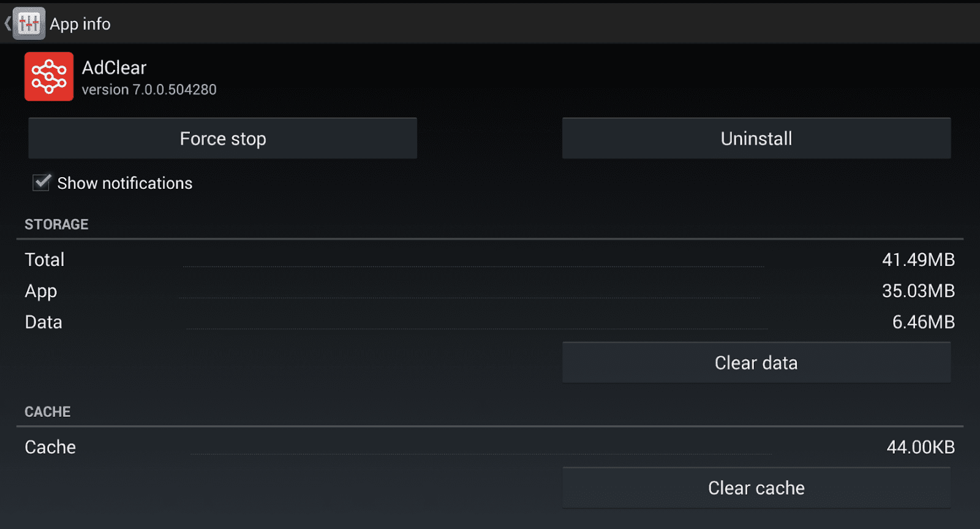Click the App info header title
Viewport: 980px width, 529px height.
click(80, 24)
